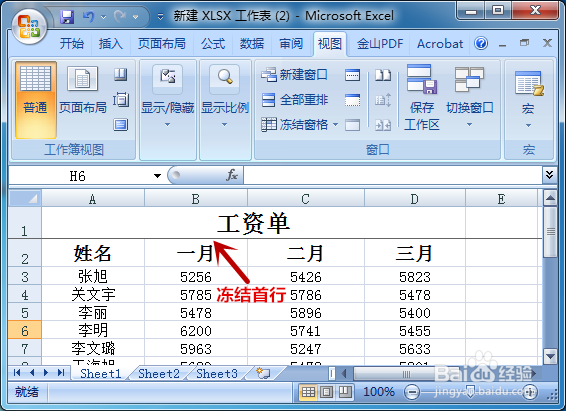Image resolution: width=566 pixels, height=411 pixels.
Task: Click the zoom out minus button
Action: tap(412, 392)
